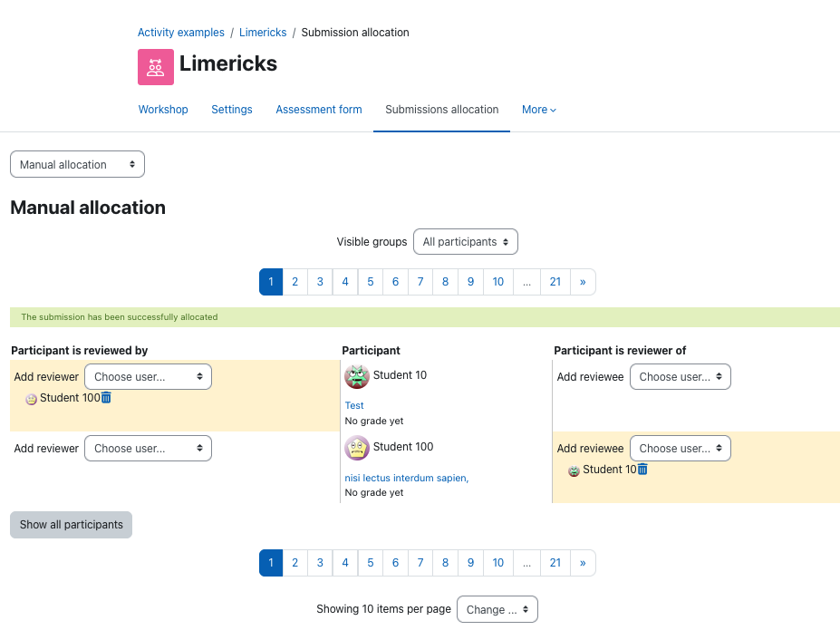This screenshot has width=840, height=630.
Task: Go to next page using top » arrow
Action: click(x=583, y=282)
